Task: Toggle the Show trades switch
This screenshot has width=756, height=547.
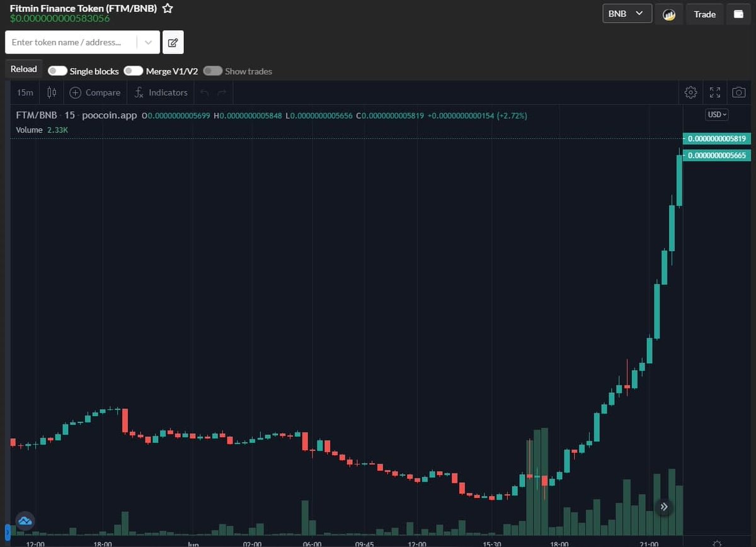Action: coord(212,70)
